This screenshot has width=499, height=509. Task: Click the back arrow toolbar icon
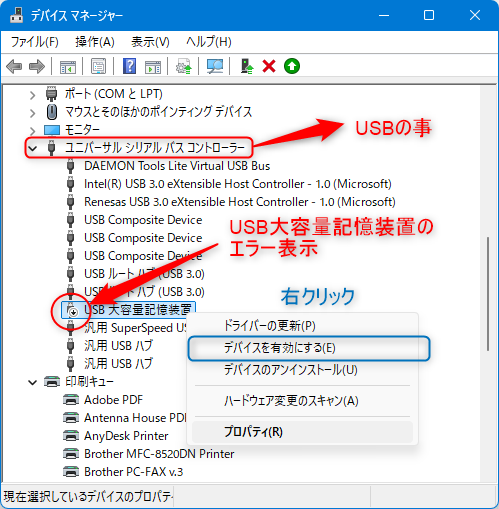pos(14,66)
